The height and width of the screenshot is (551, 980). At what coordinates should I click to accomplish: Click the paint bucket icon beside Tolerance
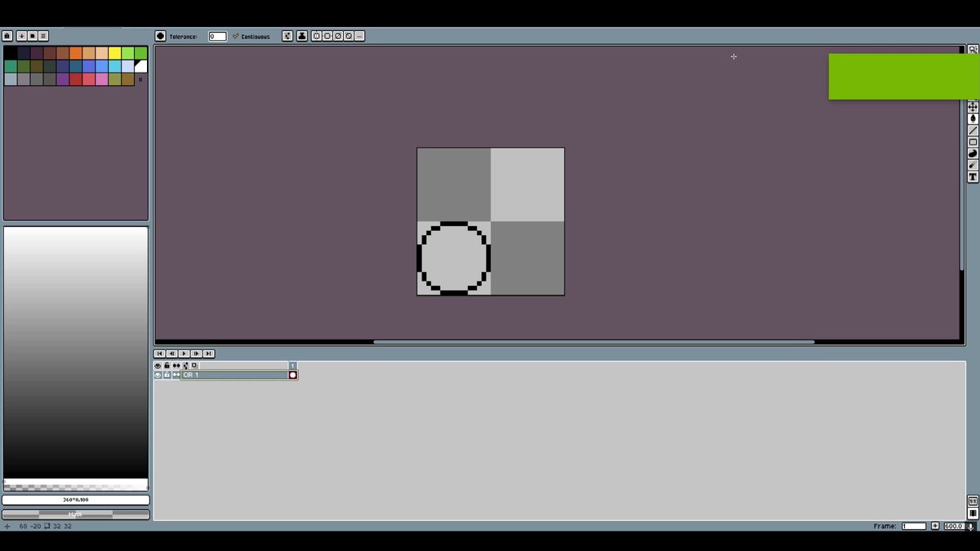tap(160, 36)
